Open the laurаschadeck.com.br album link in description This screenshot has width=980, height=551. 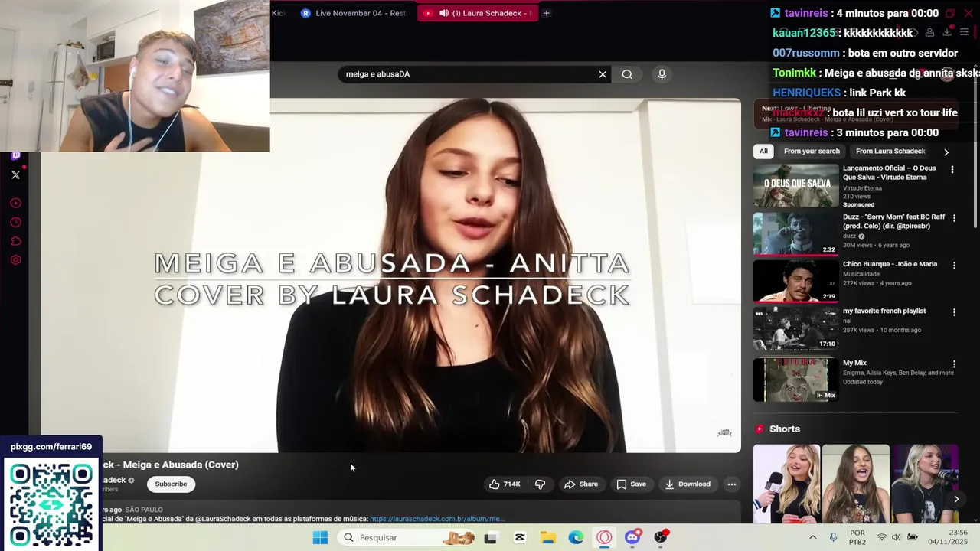[437, 519]
